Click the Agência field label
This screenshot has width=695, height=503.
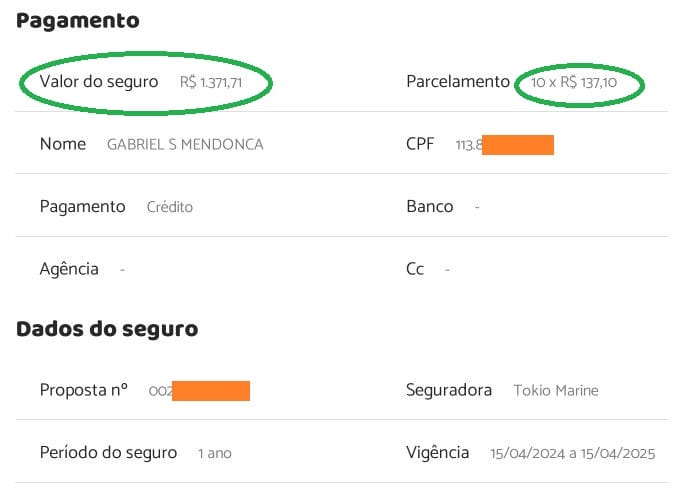69,269
